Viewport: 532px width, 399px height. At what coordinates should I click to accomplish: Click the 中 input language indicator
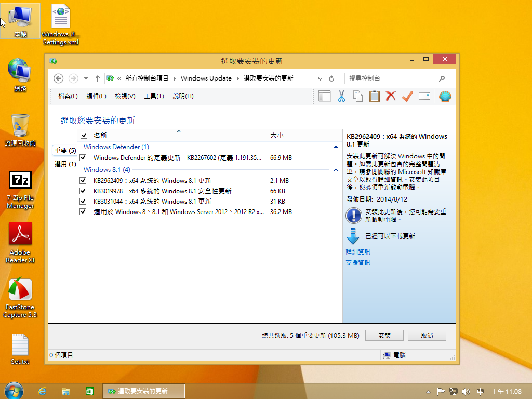coord(480,392)
